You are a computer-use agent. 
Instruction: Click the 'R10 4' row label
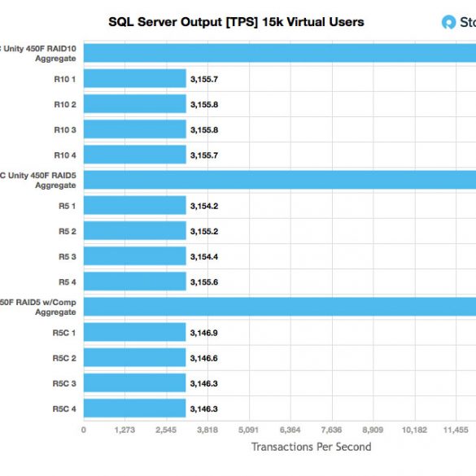click(65, 155)
